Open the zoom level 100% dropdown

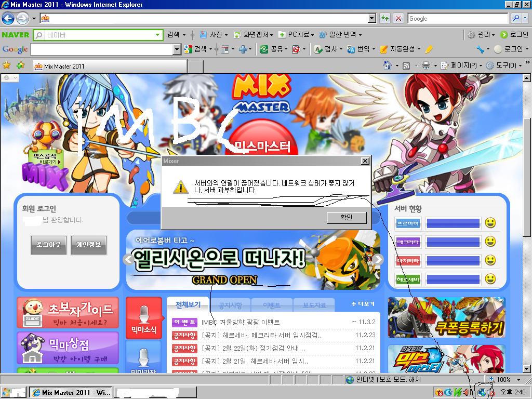coord(519,380)
